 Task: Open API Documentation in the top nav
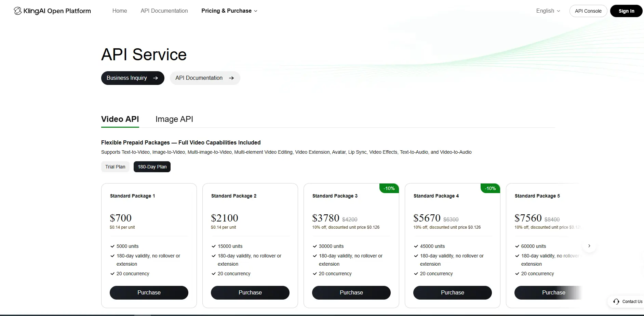(164, 11)
